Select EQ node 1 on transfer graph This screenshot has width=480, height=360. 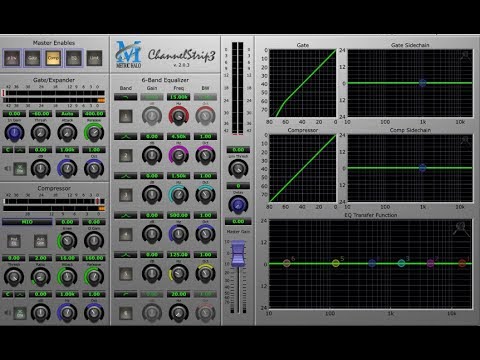pos(462,264)
